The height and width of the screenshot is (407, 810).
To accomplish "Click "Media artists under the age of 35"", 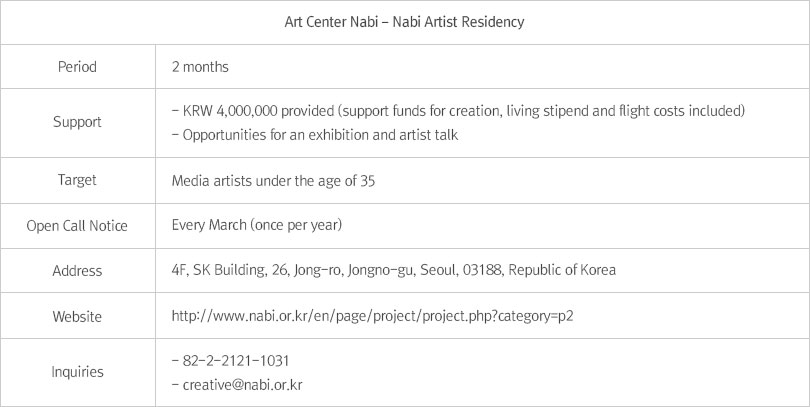I will pyautogui.click(x=272, y=181).
